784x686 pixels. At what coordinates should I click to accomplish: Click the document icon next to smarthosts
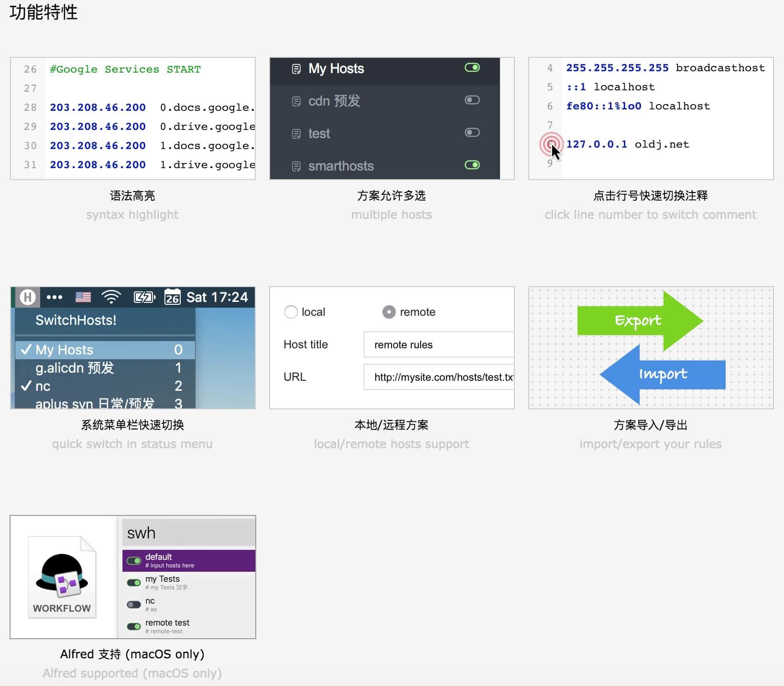[x=296, y=167]
